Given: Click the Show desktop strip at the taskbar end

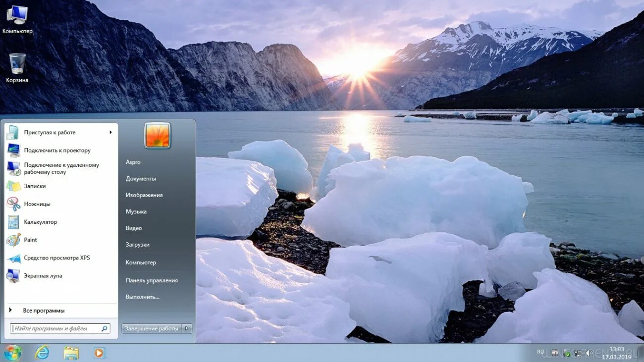Looking at the screenshot, I should tap(641, 353).
